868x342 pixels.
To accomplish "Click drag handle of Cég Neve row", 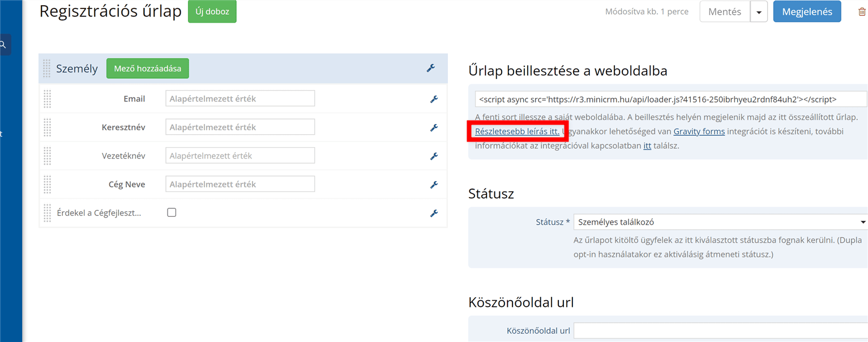I will (x=47, y=185).
